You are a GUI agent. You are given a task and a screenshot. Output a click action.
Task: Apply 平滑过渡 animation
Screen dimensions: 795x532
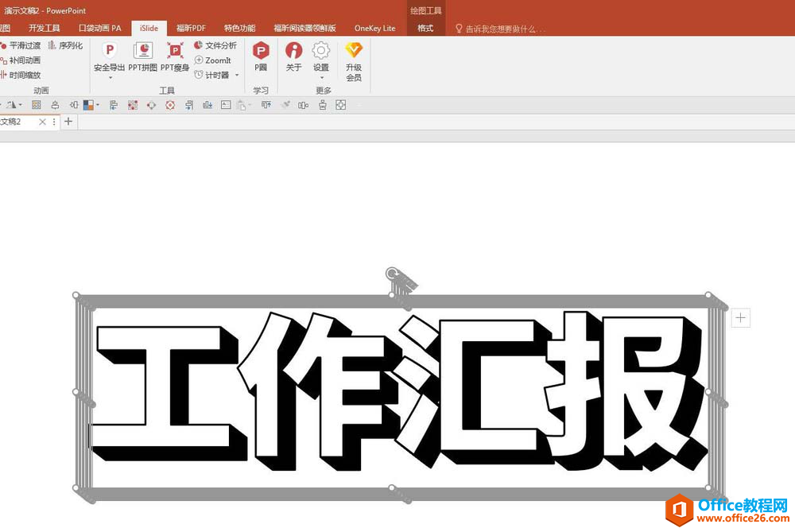(21, 45)
